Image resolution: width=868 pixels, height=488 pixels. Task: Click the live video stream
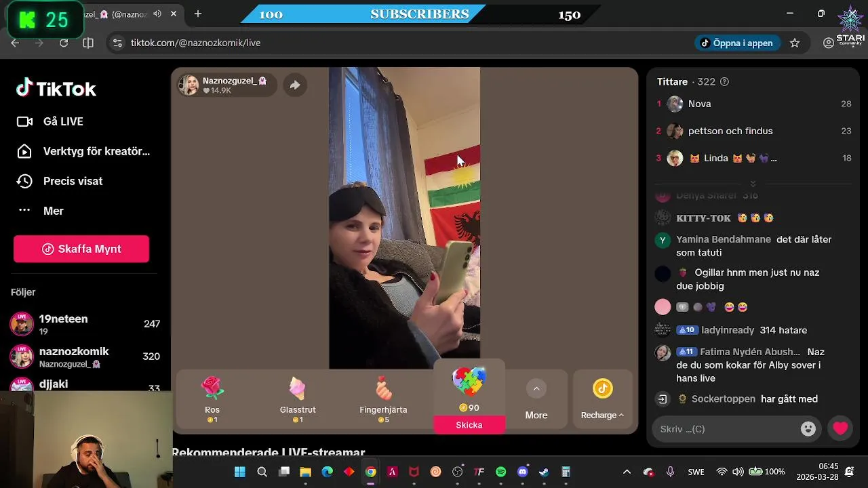pos(404,218)
